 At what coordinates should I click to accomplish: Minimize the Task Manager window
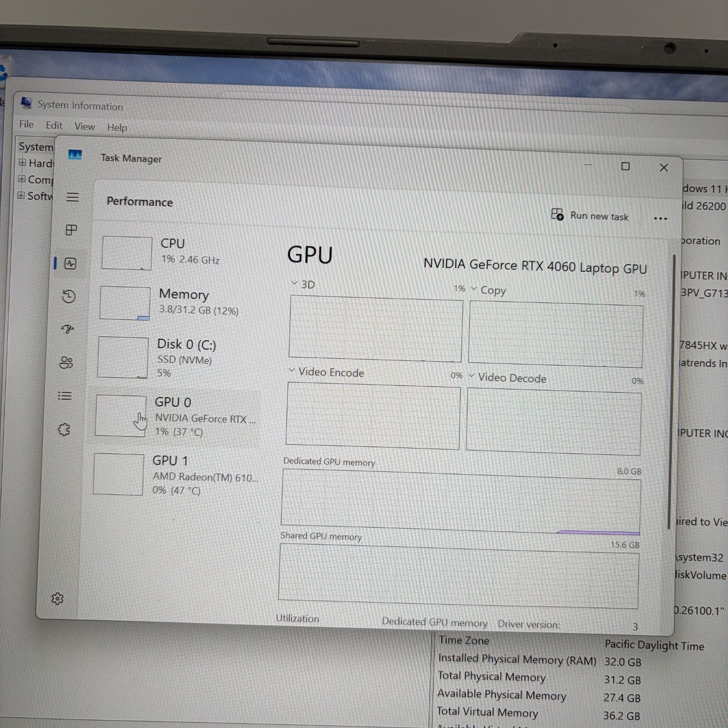coord(588,165)
